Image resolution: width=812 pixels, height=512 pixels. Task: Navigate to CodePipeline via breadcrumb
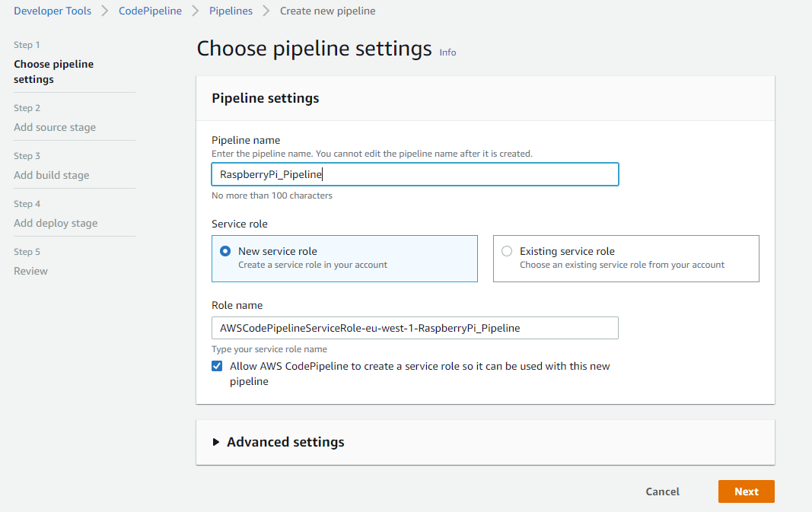pos(150,11)
